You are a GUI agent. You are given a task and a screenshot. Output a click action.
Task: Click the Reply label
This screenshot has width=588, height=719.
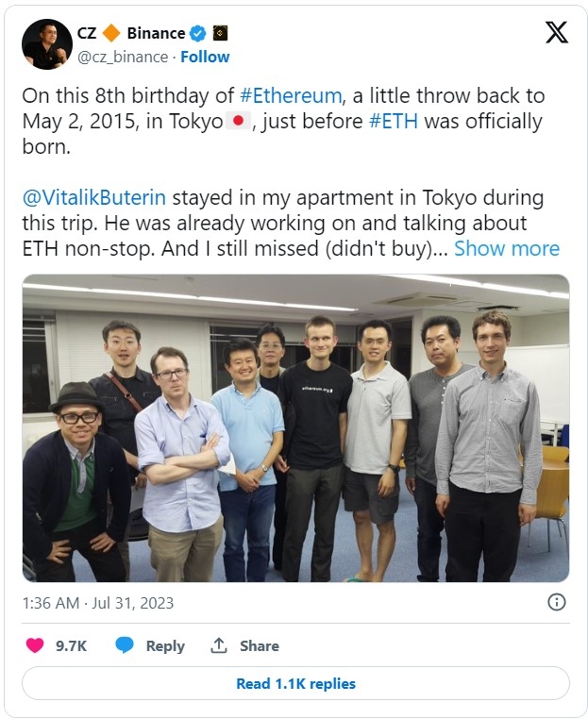click(165, 645)
